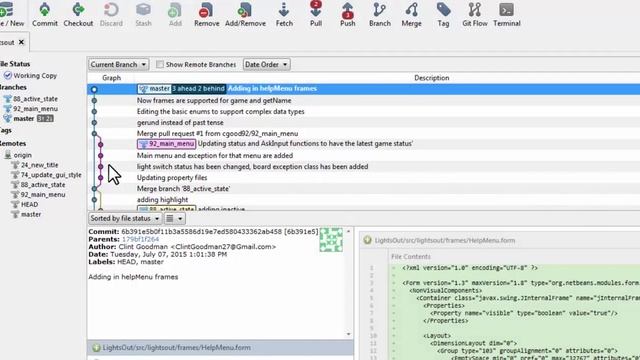Close the repository tab
This screenshot has height=360, width=640.
coord(21,42)
